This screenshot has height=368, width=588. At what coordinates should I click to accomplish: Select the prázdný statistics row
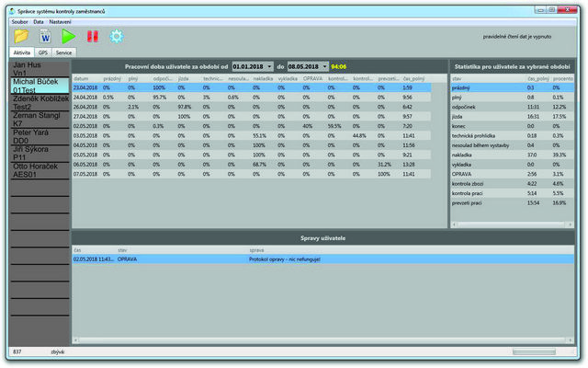click(x=513, y=87)
